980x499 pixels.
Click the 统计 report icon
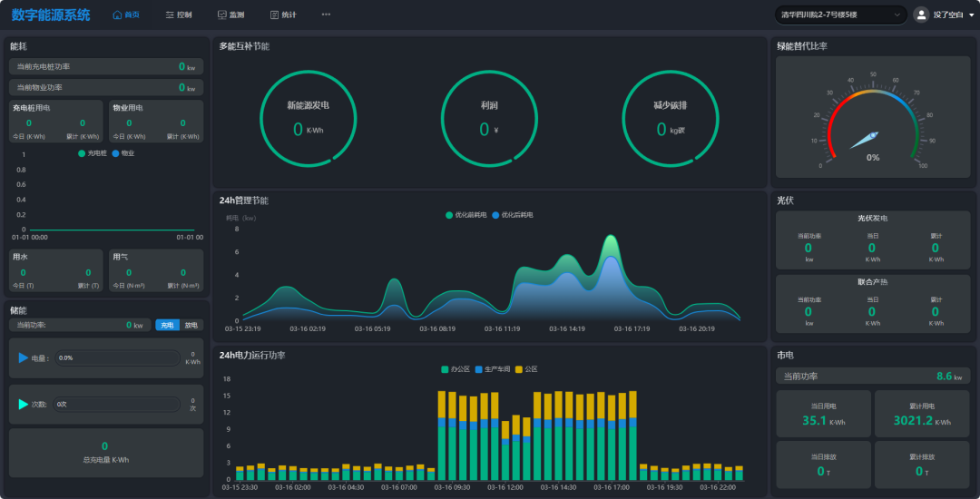[274, 15]
